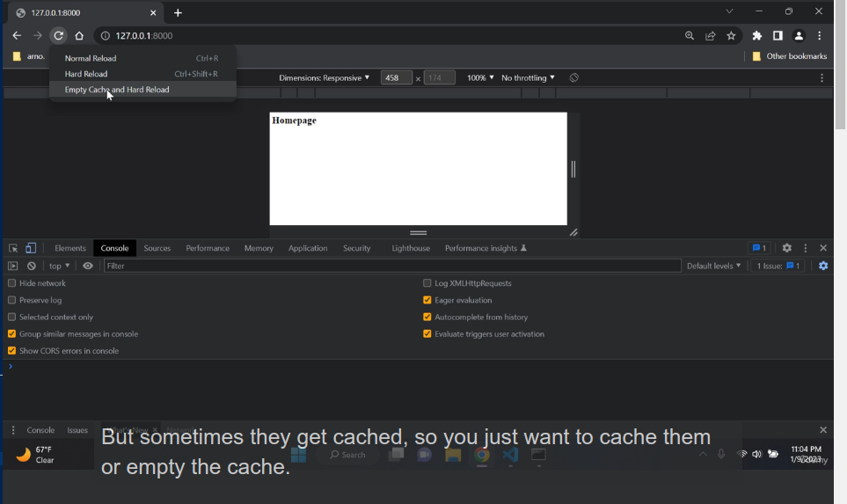Click the browser Home icon
Screen dimensions: 847x504
coord(79,36)
